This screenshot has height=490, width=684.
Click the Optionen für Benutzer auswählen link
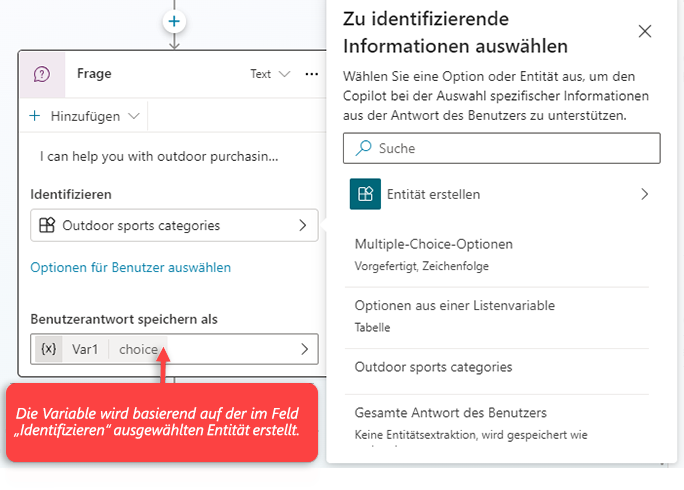pos(131,268)
